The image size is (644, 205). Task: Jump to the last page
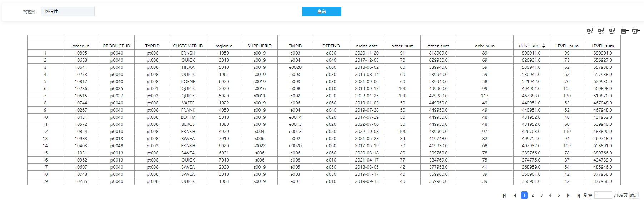click(x=578, y=195)
